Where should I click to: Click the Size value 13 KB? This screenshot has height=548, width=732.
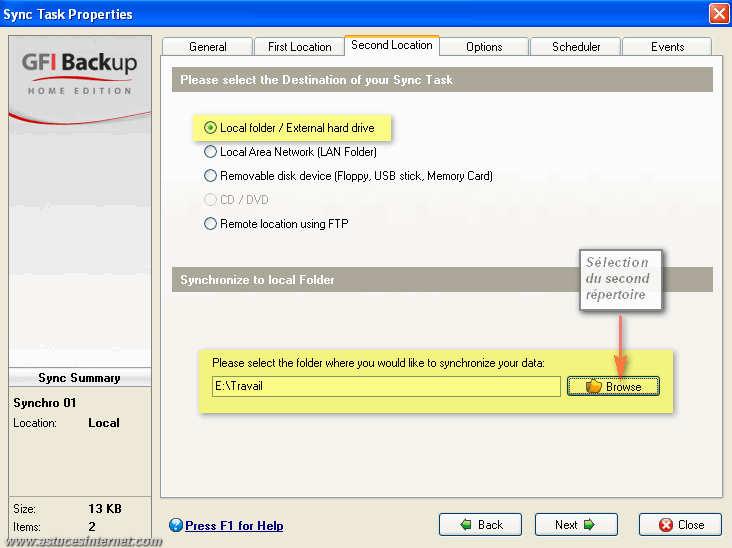pyautogui.click(x=105, y=509)
